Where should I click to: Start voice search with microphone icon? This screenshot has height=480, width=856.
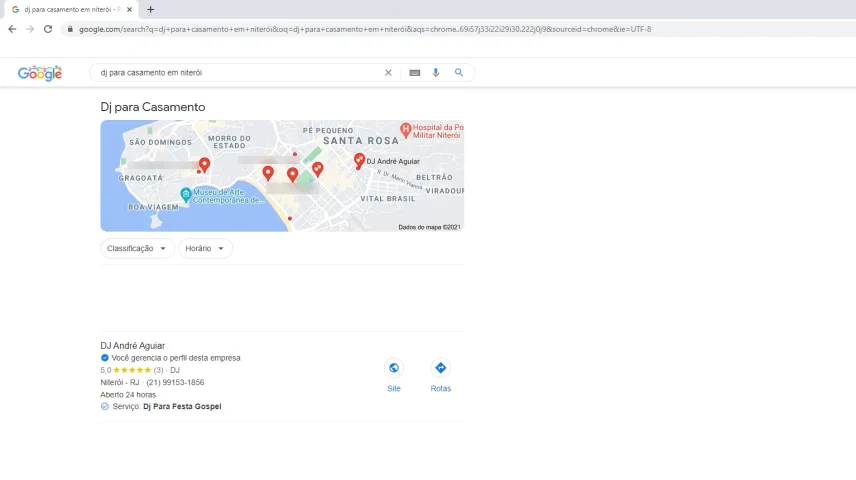click(x=436, y=73)
